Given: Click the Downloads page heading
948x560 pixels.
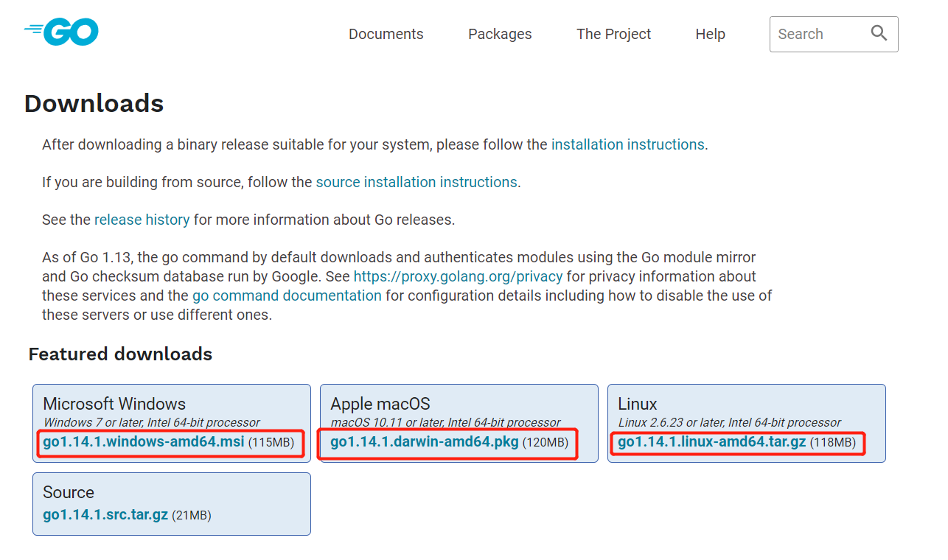Looking at the screenshot, I should [x=94, y=103].
